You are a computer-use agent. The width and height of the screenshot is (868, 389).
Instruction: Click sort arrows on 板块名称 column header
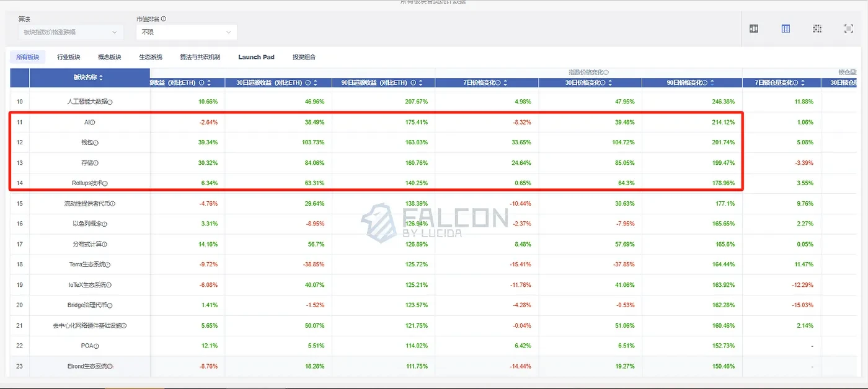(x=101, y=78)
